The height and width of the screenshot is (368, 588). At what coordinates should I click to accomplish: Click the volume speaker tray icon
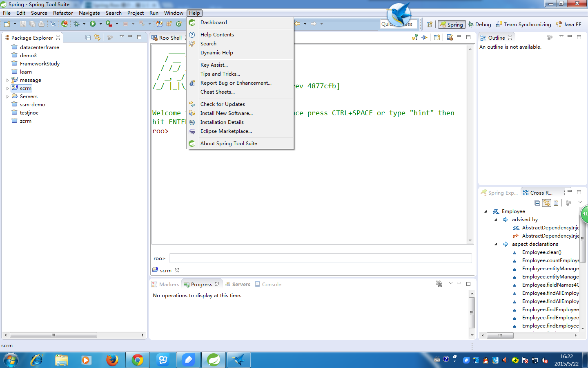tap(505, 360)
